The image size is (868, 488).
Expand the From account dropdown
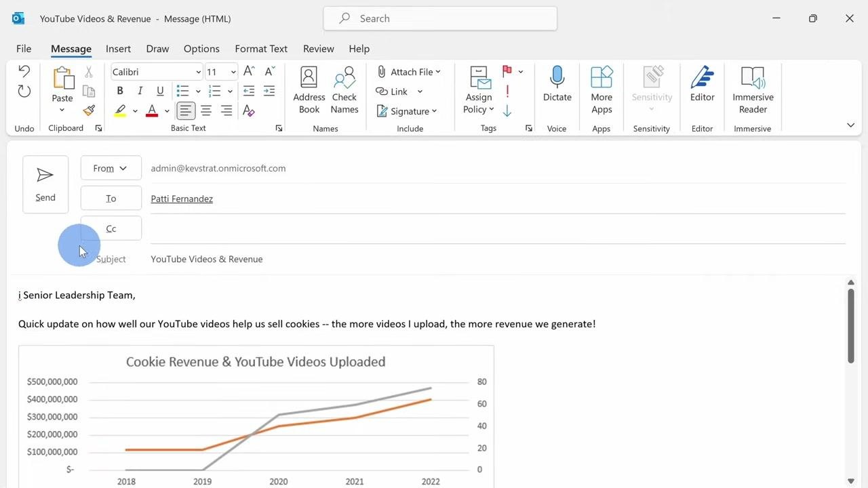(111, 168)
